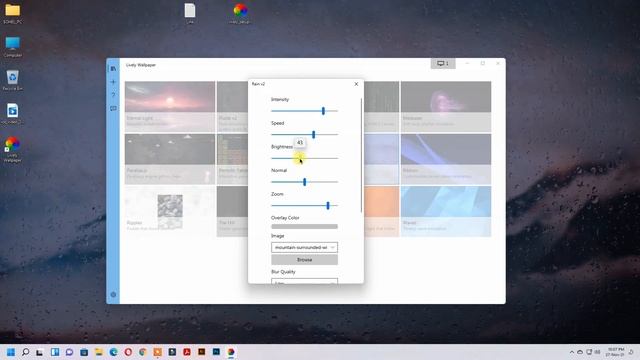The image size is (640, 360).
Task: Open the Library icon in Lively sidebar
Action: [113, 69]
